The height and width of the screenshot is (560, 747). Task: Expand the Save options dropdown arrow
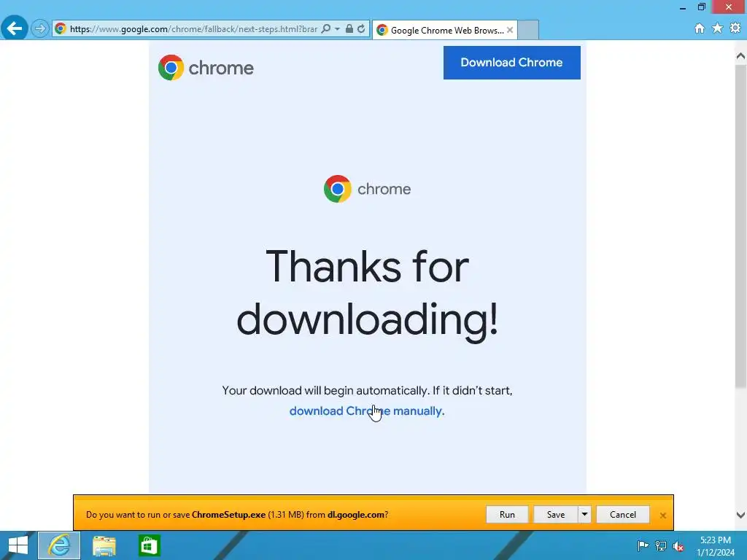[584, 515]
